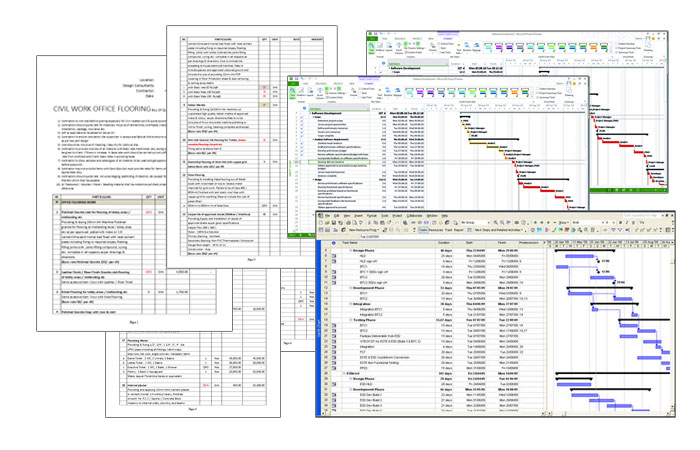Viewport: 700px width, 450px height.
Task: Click Slippage in the middle Project window ribbon
Action: (x=397, y=93)
